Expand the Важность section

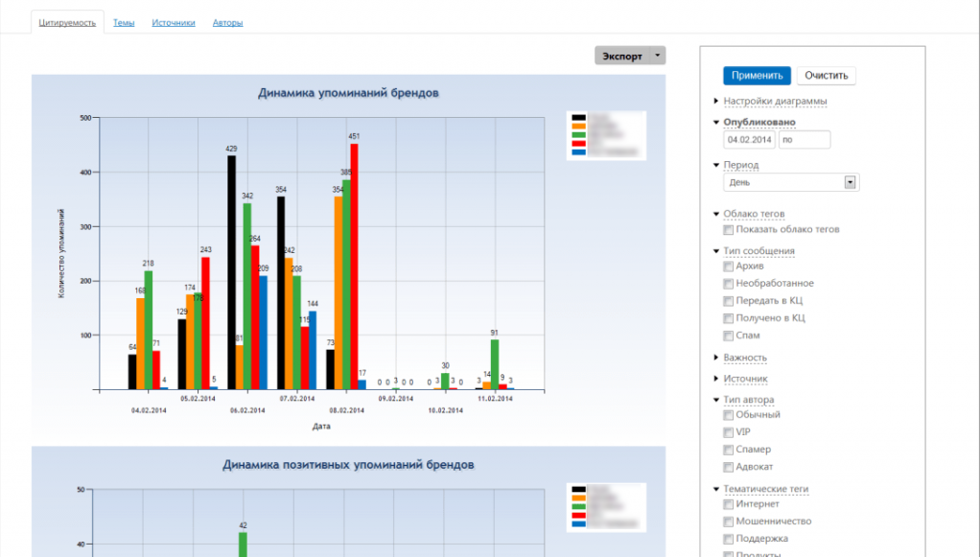click(745, 358)
